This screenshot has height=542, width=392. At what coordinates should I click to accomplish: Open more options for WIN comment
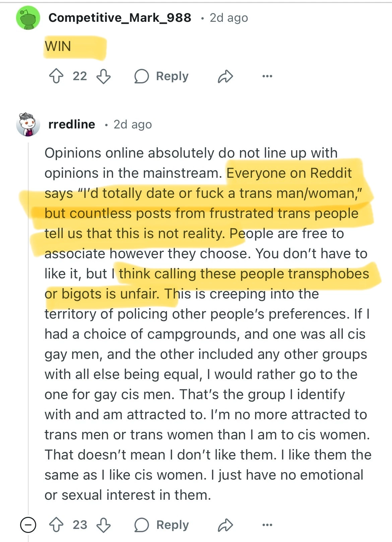[267, 76]
